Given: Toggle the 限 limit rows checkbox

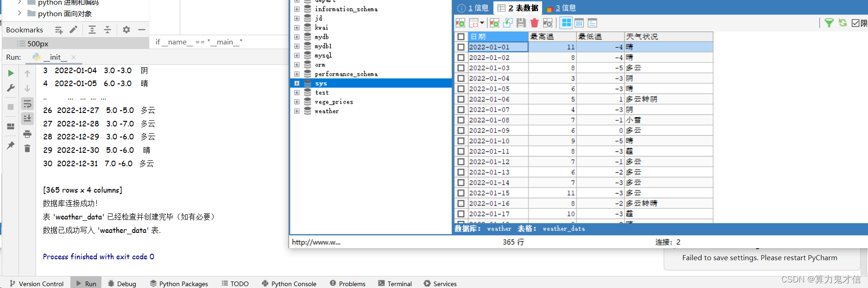Looking at the screenshot, I should click(x=855, y=23).
